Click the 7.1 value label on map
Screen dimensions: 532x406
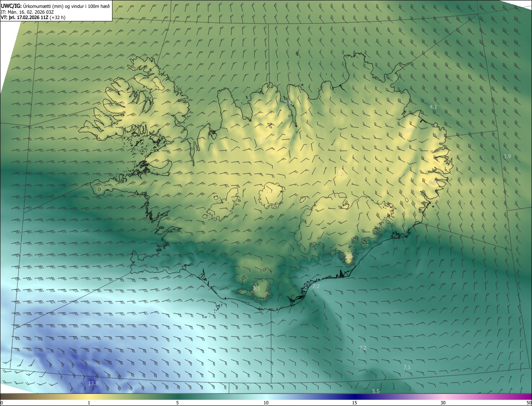[407, 367]
